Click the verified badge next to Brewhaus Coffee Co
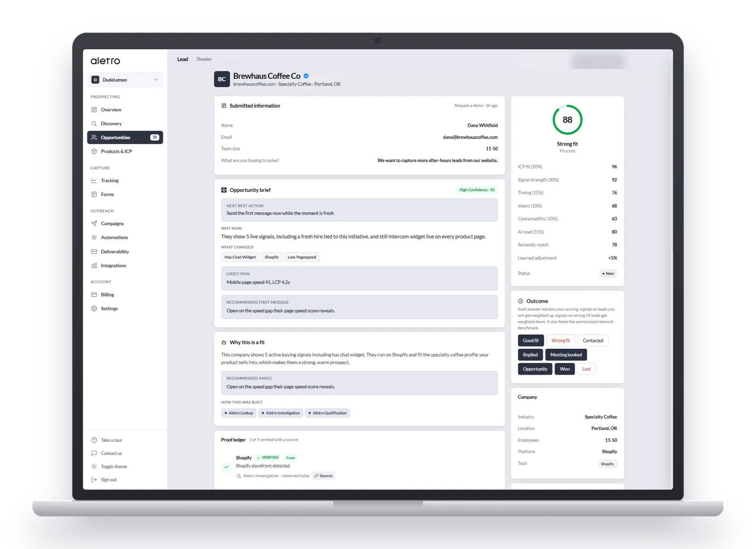 [x=306, y=76]
